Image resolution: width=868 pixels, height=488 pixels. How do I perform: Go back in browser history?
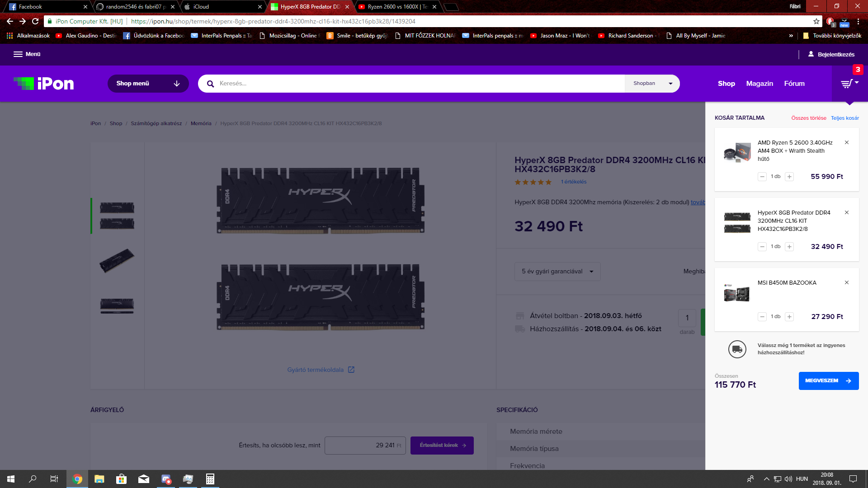10,21
